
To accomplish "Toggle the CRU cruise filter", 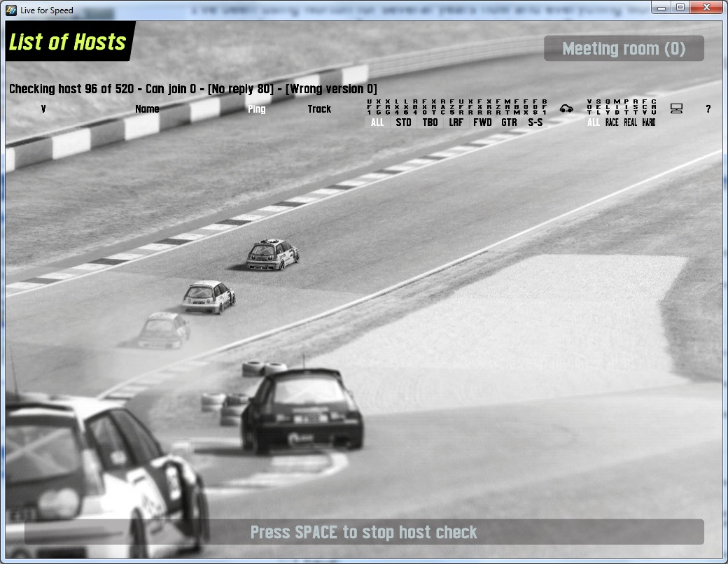I will pos(654,107).
